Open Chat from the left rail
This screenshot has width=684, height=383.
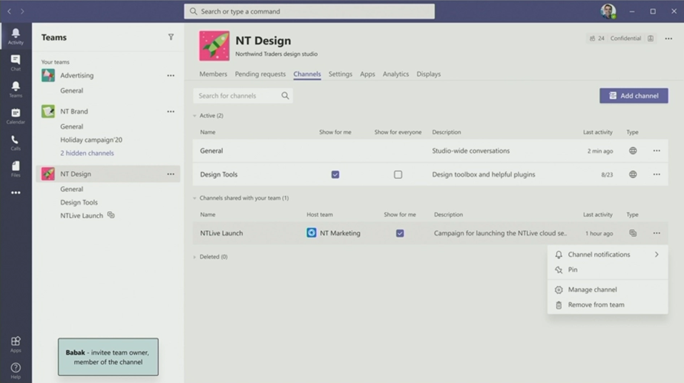click(x=15, y=62)
